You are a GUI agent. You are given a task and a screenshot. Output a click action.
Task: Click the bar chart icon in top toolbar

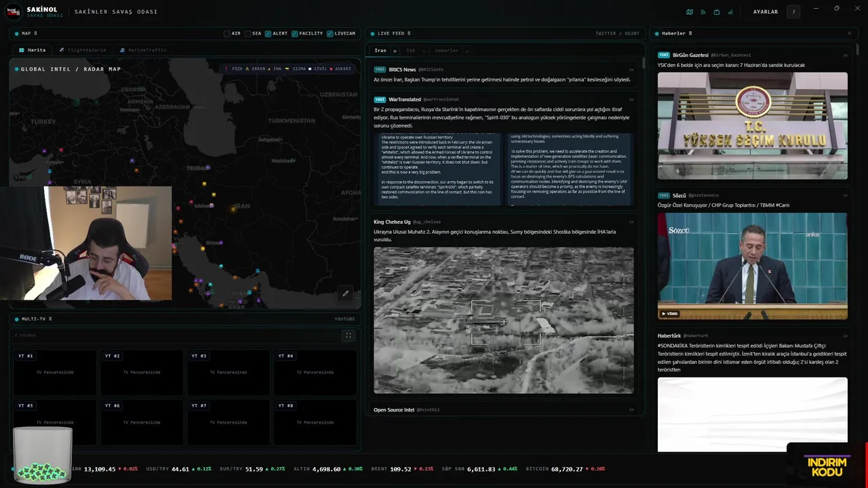[730, 12]
